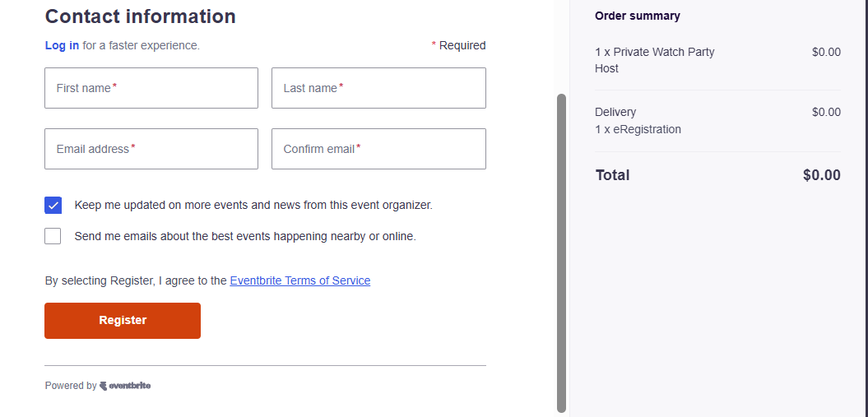
Task: Uncheck the organizer updates checkbox
Action: (x=53, y=205)
